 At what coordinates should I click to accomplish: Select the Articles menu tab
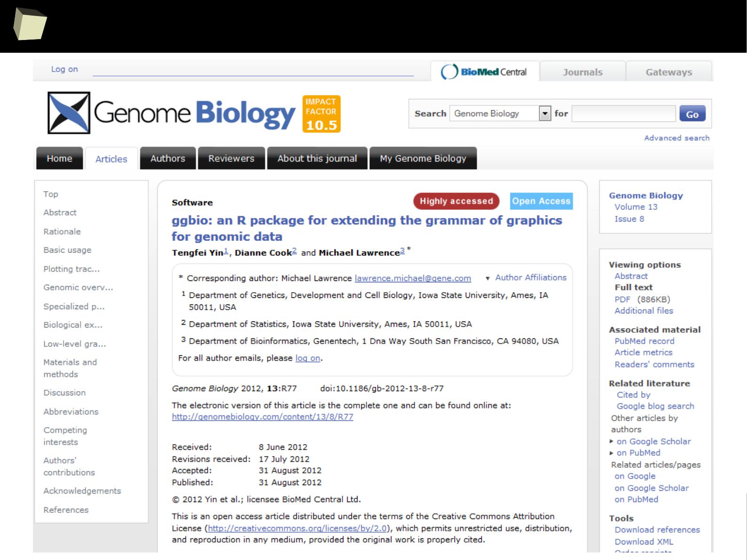click(111, 159)
